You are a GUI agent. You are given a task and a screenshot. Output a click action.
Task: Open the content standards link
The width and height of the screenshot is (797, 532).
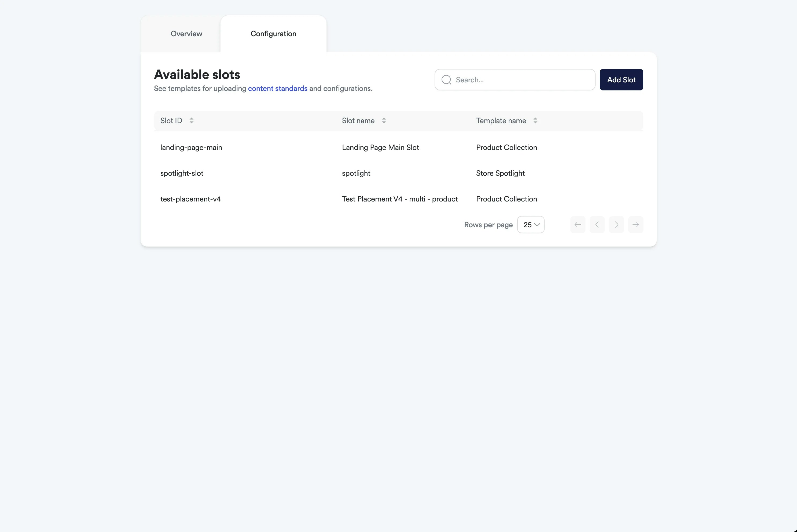pos(277,88)
